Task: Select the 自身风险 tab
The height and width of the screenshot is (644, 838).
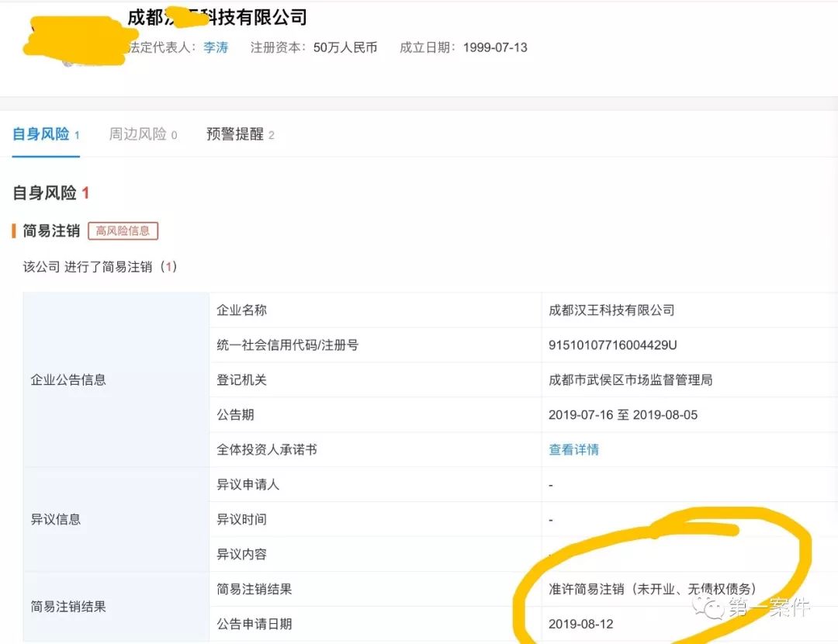Action: [x=41, y=134]
